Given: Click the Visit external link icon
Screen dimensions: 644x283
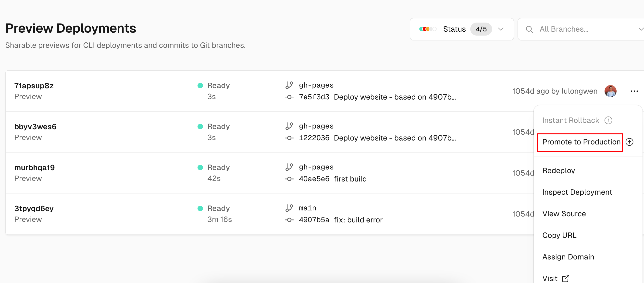Looking at the screenshot, I should click(566, 278).
